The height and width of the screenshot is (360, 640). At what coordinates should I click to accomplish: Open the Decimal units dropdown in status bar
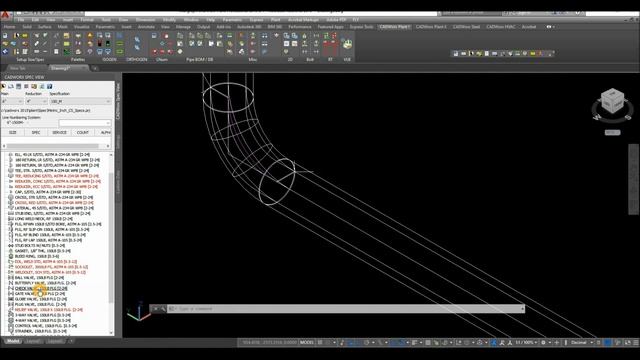(581, 342)
